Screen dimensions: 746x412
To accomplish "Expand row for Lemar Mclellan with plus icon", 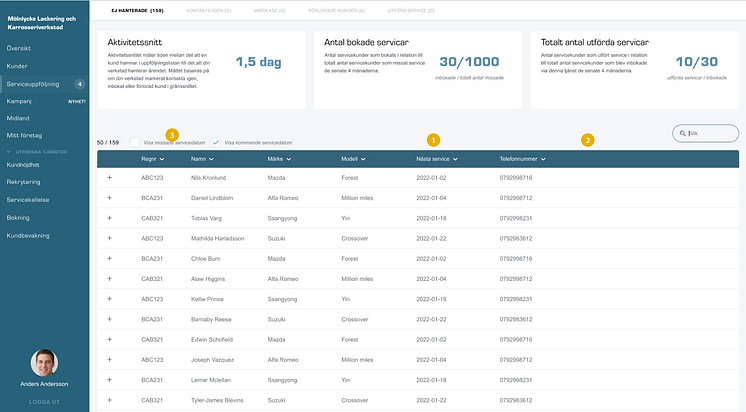I will point(109,380).
